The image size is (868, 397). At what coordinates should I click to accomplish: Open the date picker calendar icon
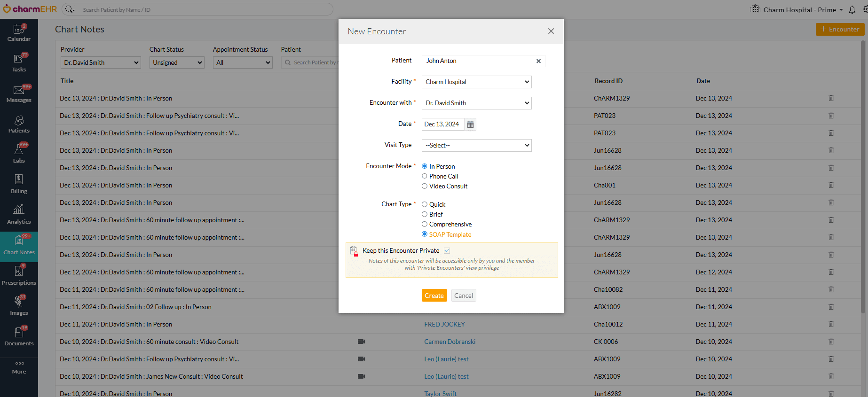pos(470,125)
